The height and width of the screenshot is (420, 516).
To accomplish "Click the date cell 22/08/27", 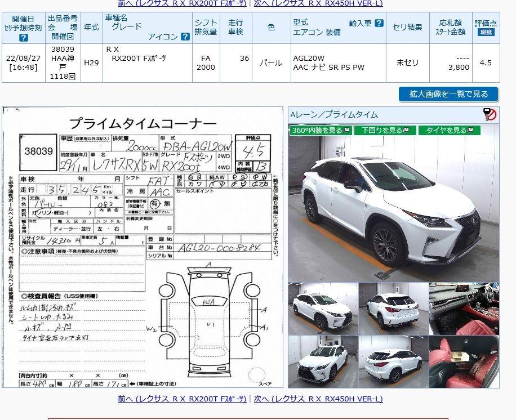I will tap(23, 58).
